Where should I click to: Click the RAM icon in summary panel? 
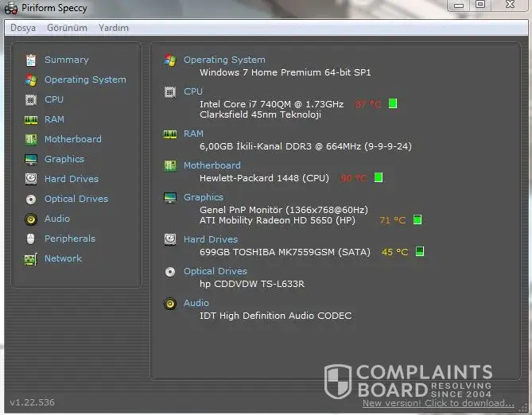click(x=170, y=134)
